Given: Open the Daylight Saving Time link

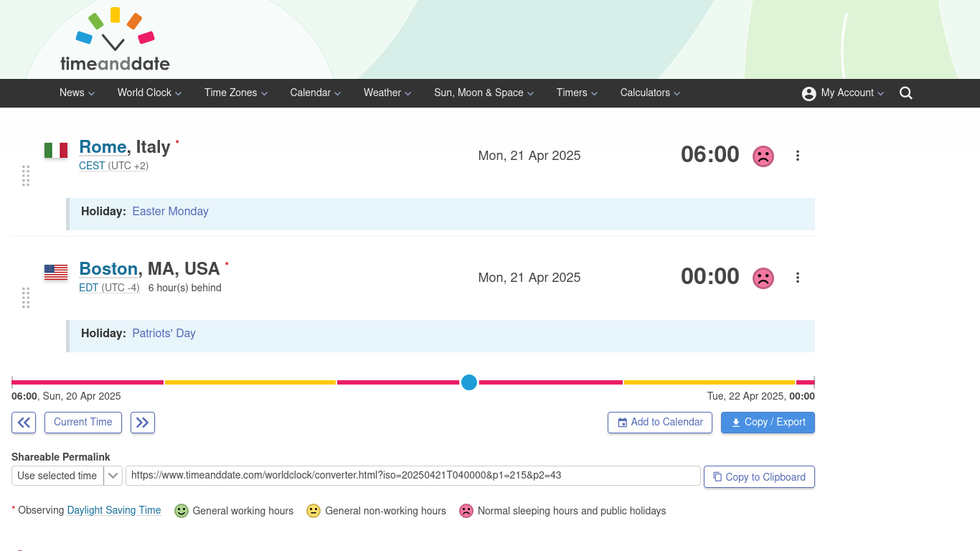Looking at the screenshot, I should [x=114, y=511].
